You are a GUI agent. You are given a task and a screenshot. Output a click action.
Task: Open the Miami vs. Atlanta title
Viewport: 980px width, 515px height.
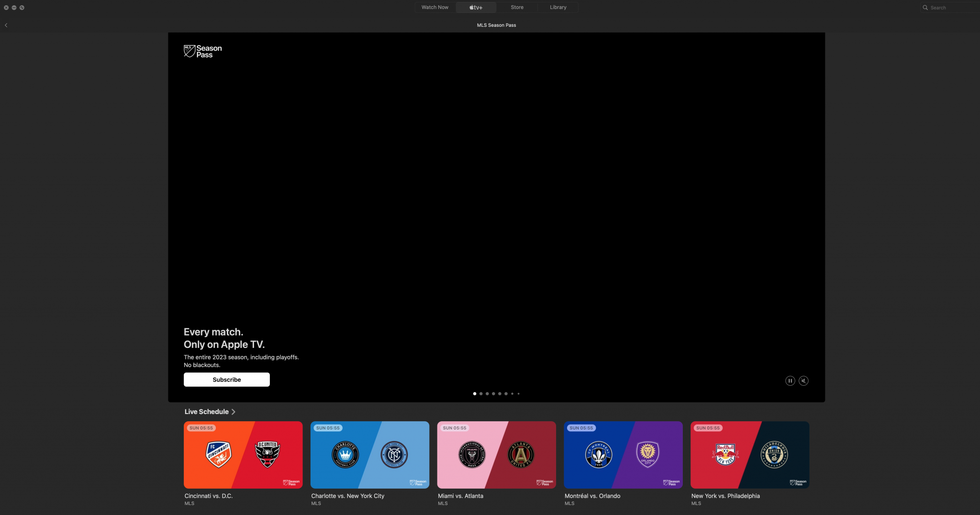(460, 496)
